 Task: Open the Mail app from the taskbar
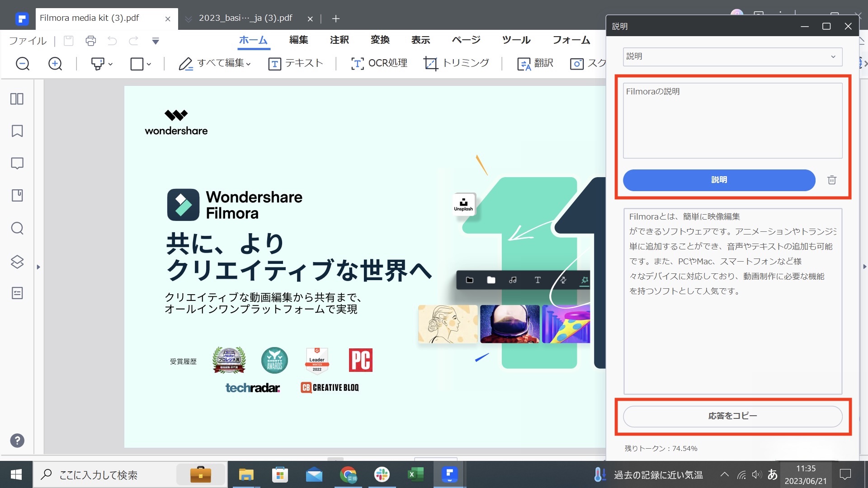tap(314, 474)
